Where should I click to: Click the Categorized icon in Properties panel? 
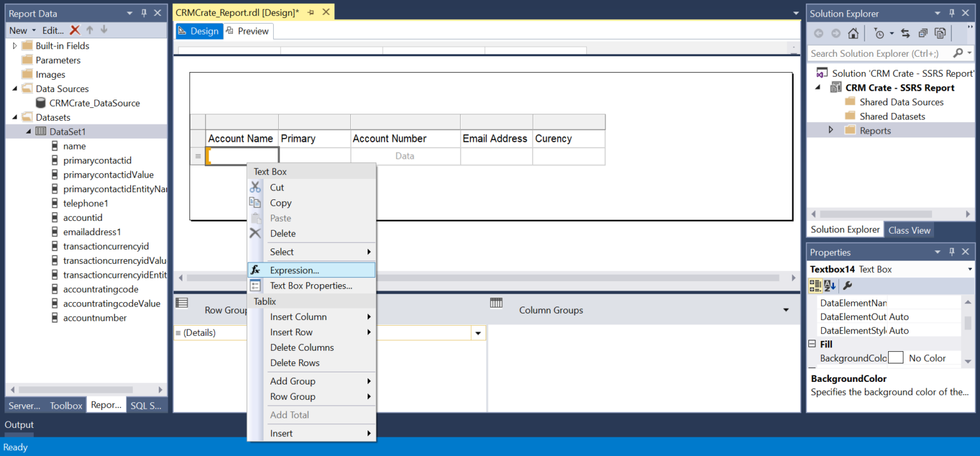click(x=815, y=285)
